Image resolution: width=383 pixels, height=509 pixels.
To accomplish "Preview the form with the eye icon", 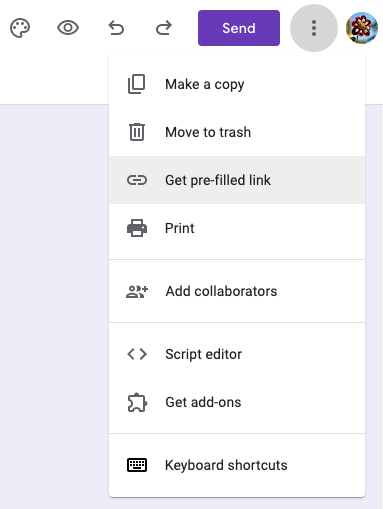I will (68, 28).
